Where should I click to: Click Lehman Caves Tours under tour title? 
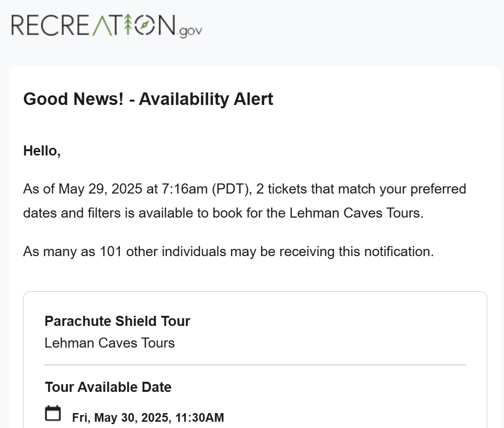(110, 343)
